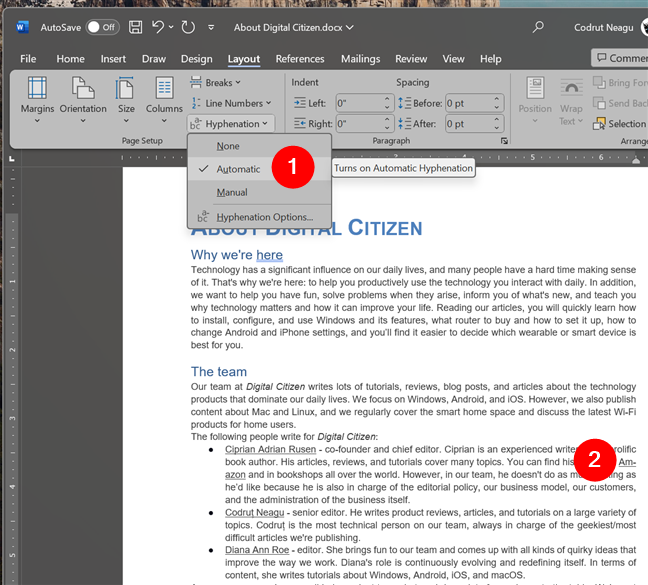The width and height of the screenshot is (648, 585).
Task: Click the ruler tab selector icon
Action: click(12, 159)
